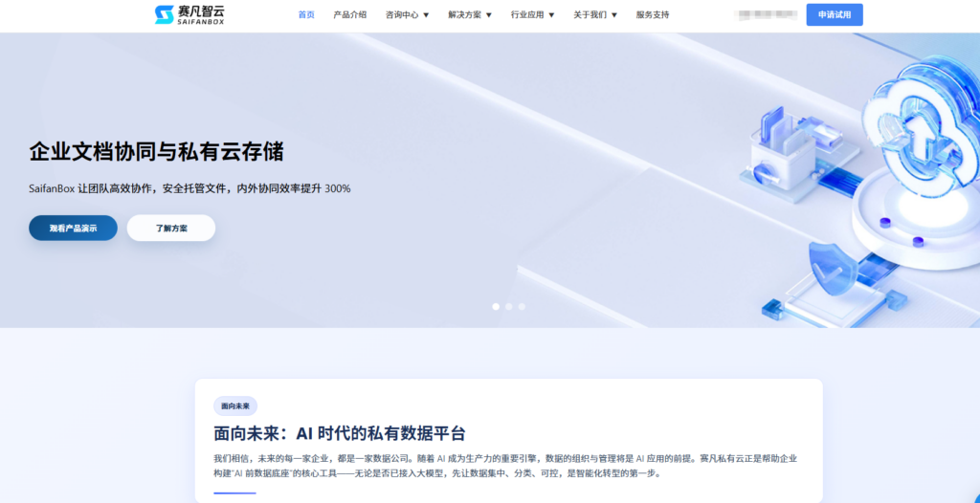Image resolution: width=980 pixels, height=503 pixels.
Task: Open 解决方案 menu label
Action: tap(464, 15)
